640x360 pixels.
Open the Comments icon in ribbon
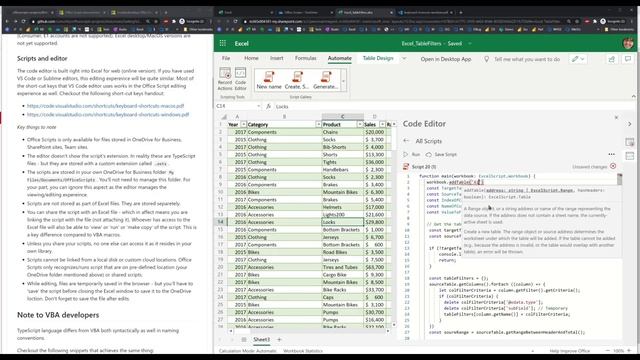tap(628, 59)
